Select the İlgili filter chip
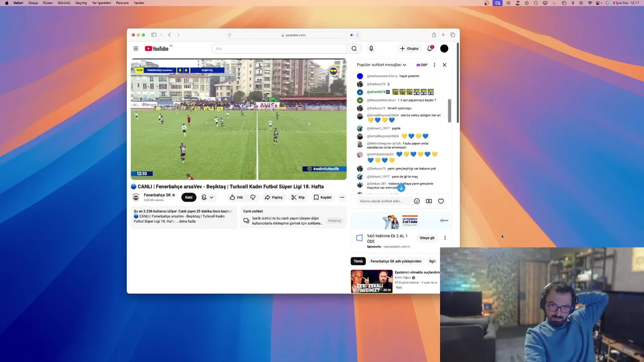Screen dimensions: 644x362 pos(433,261)
